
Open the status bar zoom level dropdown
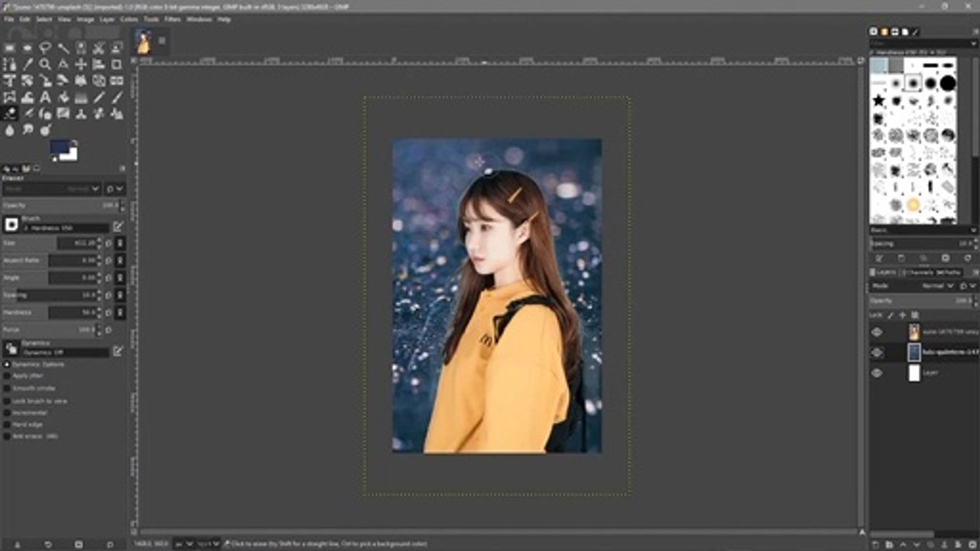click(x=208, y=543)
